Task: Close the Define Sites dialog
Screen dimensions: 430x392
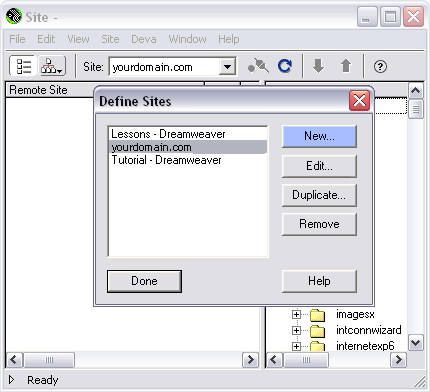Action: pyautogui.click(x=359, y=100)
